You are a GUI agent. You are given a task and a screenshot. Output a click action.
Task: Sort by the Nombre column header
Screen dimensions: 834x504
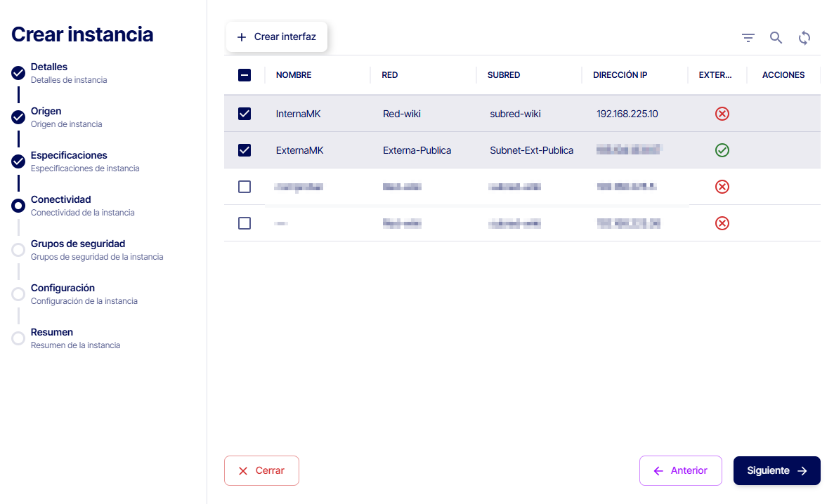[294, 75]
